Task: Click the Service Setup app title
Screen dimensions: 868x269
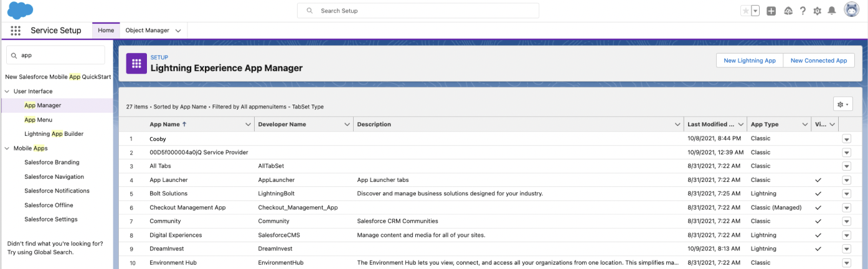Action: [56, 31]
